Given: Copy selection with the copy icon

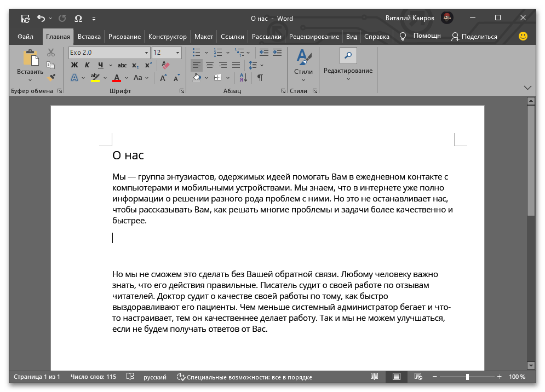Looking at the screenshot, I should 51,65.
